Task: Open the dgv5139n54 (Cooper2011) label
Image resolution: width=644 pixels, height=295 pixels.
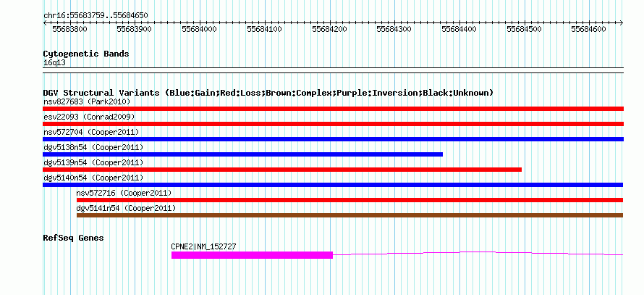Action: pos(93,162)
